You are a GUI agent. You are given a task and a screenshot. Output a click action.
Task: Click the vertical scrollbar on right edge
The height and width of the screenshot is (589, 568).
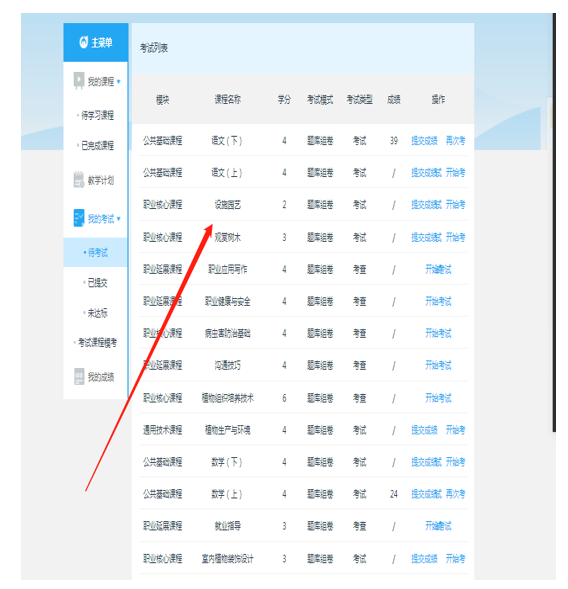554,222
